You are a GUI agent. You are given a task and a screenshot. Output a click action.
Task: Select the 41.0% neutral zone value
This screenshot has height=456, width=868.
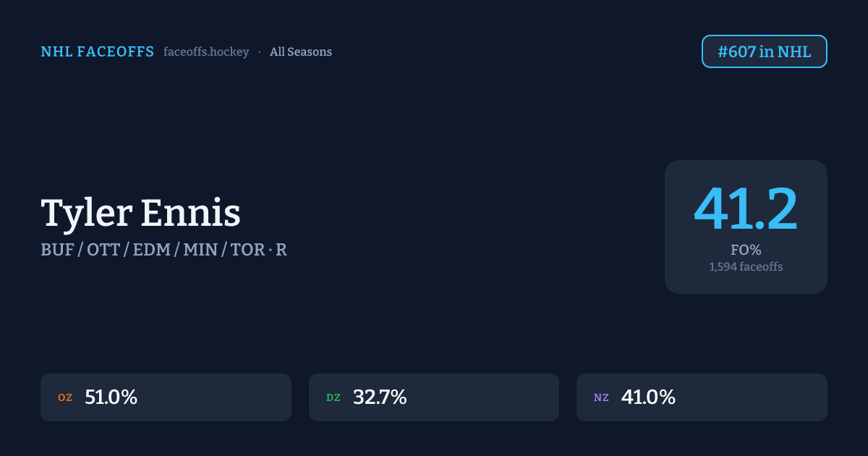pyautogui.click(x=648, y=397)
